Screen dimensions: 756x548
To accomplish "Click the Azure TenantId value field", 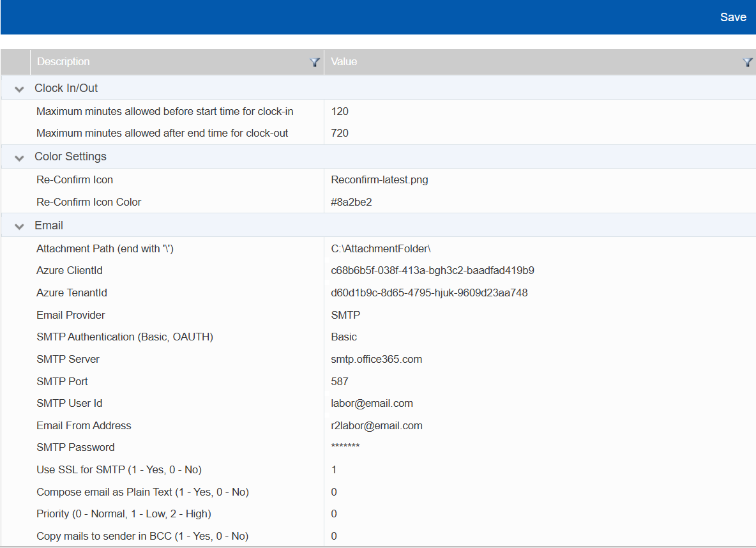I will [429, 293].
